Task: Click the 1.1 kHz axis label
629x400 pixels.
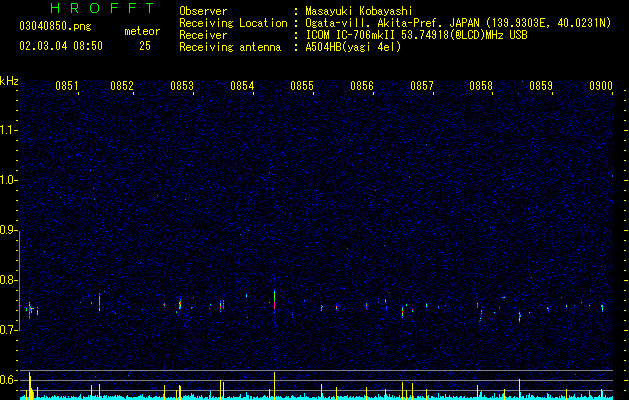Action: (8, 130)
